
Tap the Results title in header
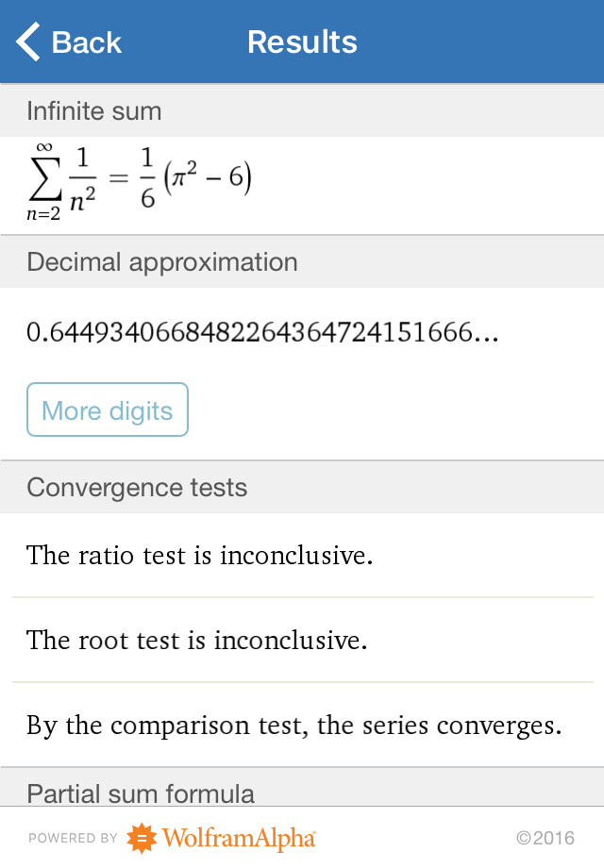pyautogui.click(x=302, y=42)
